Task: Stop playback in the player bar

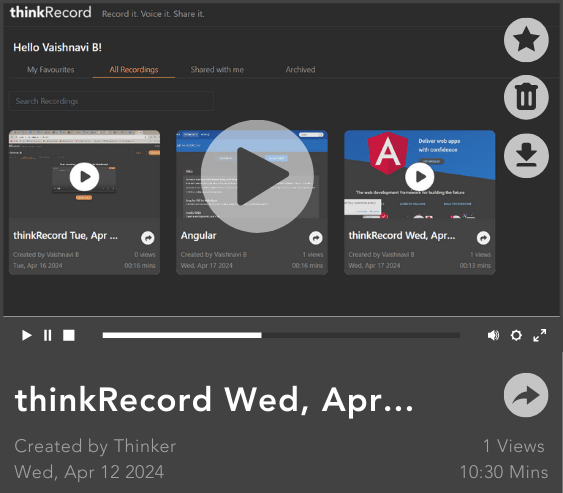Action: click(69, 335)
